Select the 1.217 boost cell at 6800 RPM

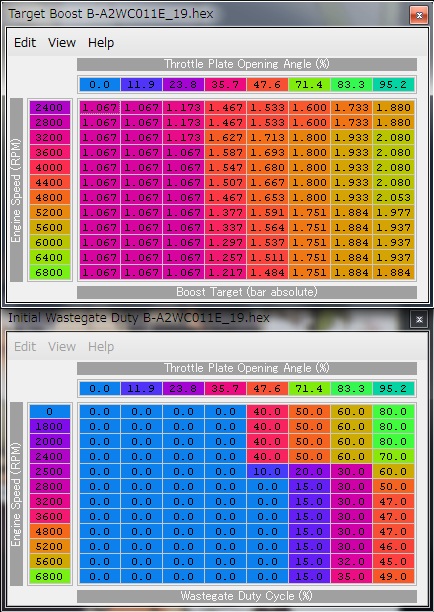tap(225, 272)
